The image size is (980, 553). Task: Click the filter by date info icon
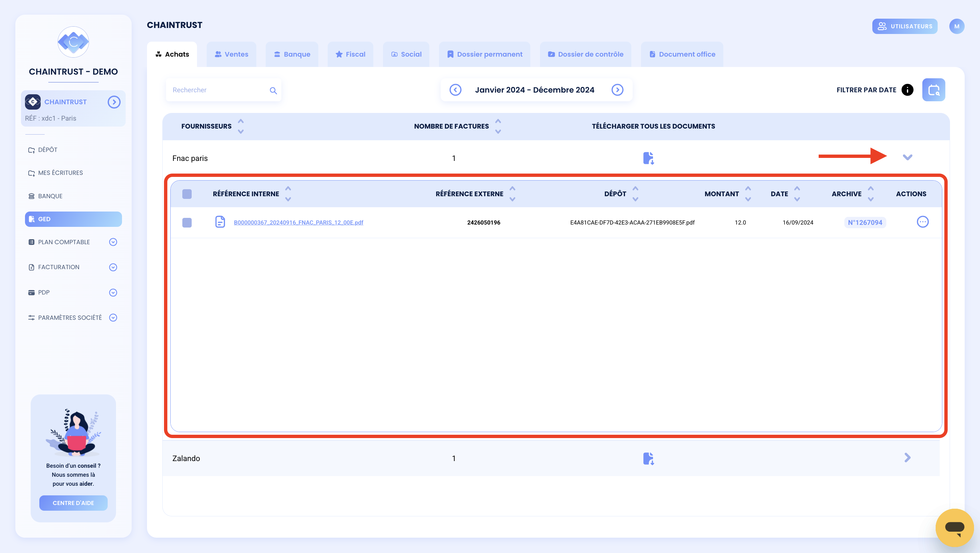907,90
